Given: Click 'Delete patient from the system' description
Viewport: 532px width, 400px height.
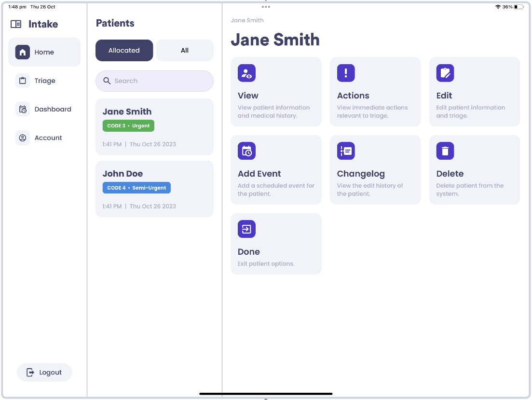Looking at the screenshot, I should 470,190.
